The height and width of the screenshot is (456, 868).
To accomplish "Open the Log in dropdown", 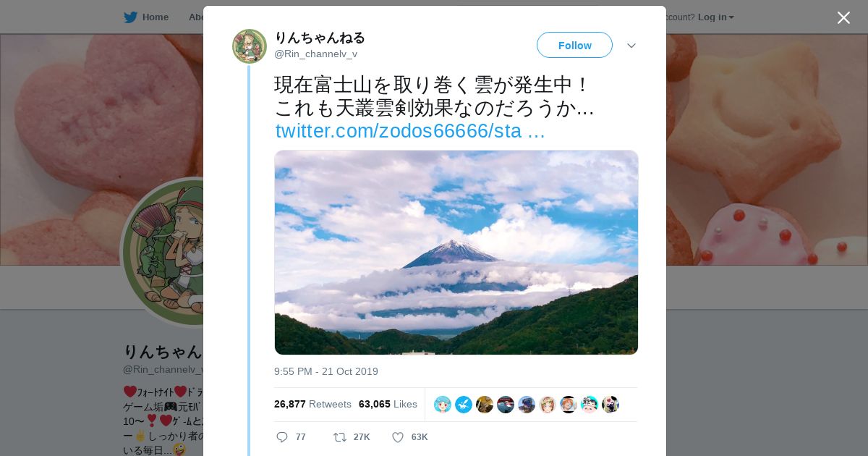I will point(716,17).
